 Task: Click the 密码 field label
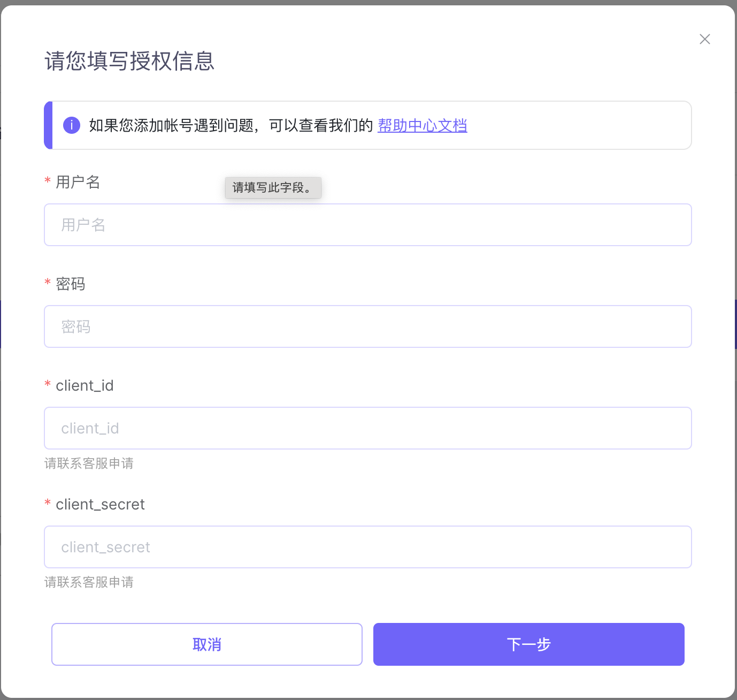pos(71,284)
